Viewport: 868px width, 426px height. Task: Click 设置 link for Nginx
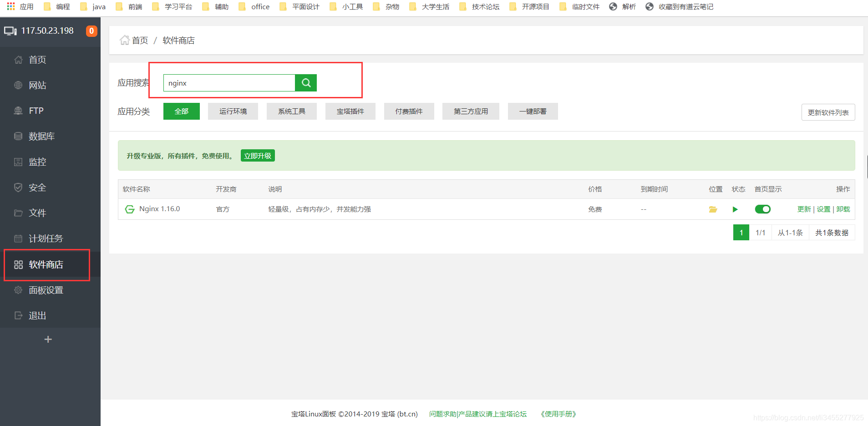823,209
